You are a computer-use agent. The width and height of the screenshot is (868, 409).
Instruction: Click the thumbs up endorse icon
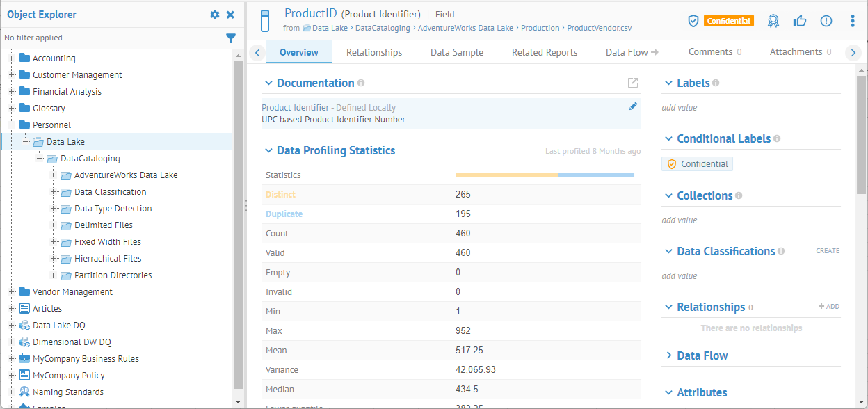pyautogui.click(x=799, y=21)
